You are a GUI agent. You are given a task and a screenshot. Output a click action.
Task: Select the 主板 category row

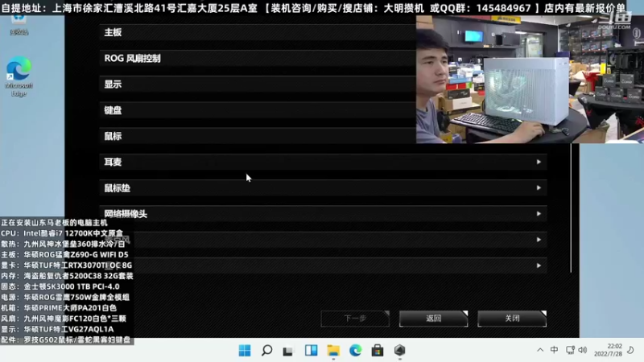(x=258, y=32)
